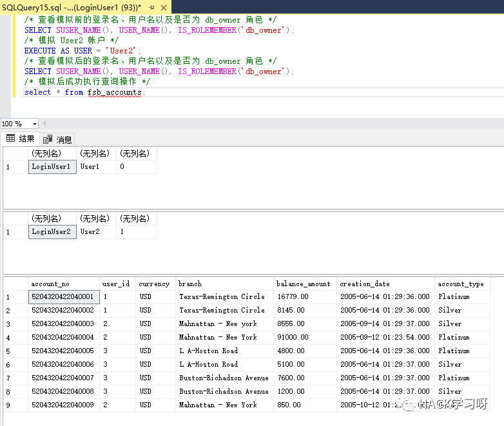Viewport: 504px width, 426px height.
Task: Select cell 5204320422040009
Action: (64, 405)
